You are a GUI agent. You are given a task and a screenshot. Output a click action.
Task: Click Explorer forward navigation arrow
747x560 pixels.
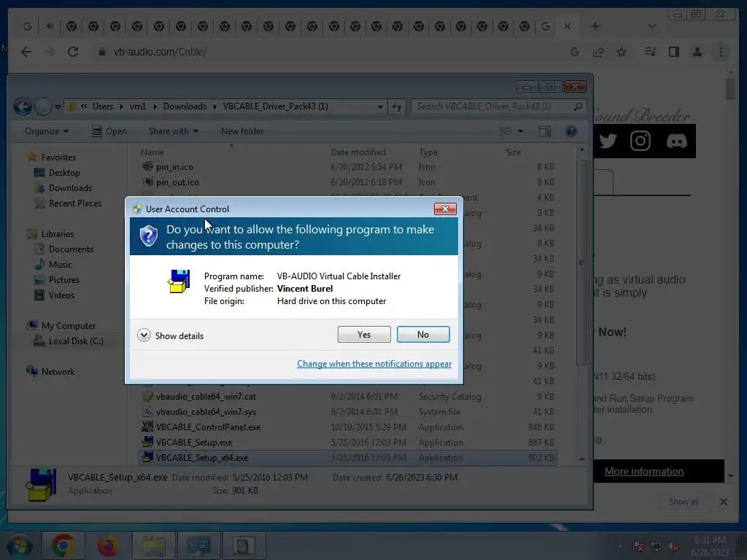(43, 106)
